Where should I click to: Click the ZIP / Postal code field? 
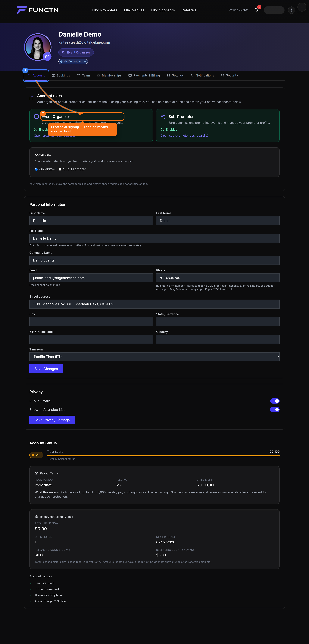[x=91, y=339]
